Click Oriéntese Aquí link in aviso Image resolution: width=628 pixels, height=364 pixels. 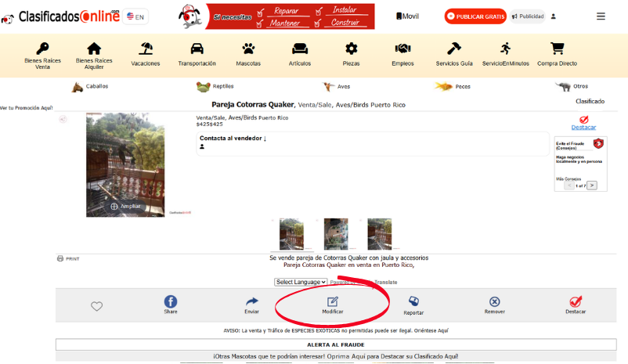431,331
